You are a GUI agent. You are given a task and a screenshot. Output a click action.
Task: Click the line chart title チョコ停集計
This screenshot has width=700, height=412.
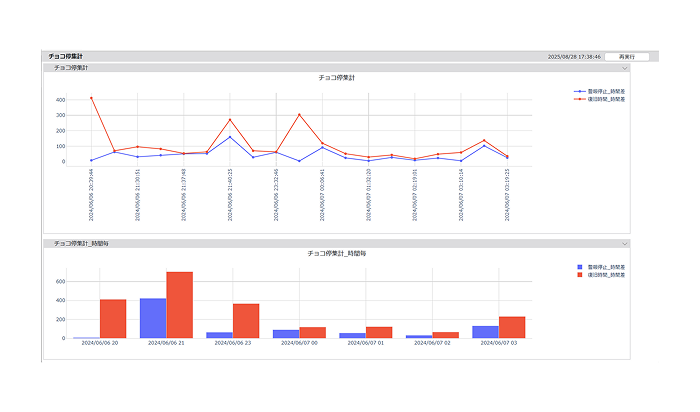tap(336, 77)
